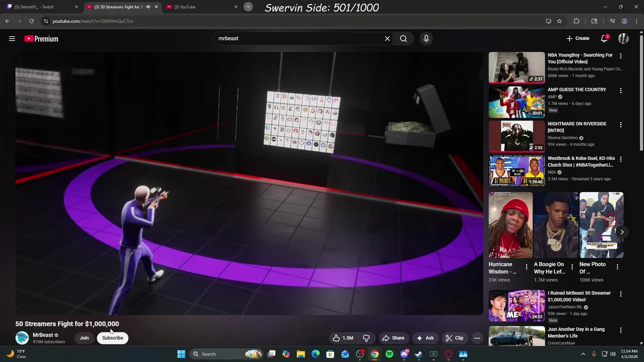Open options for New Photo Of short

[x=618, y=266]
